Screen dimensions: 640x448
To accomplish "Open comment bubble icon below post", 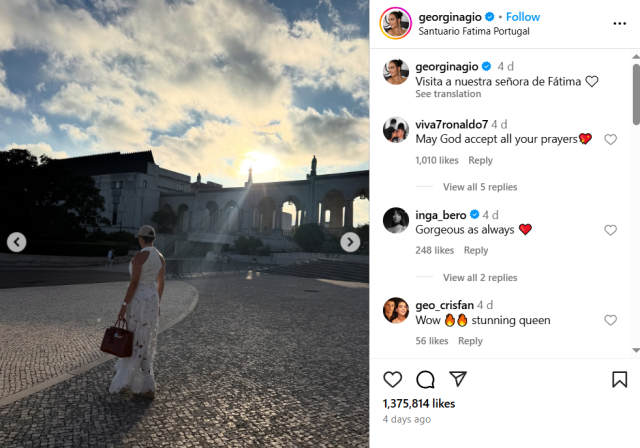I will (425, 379).
